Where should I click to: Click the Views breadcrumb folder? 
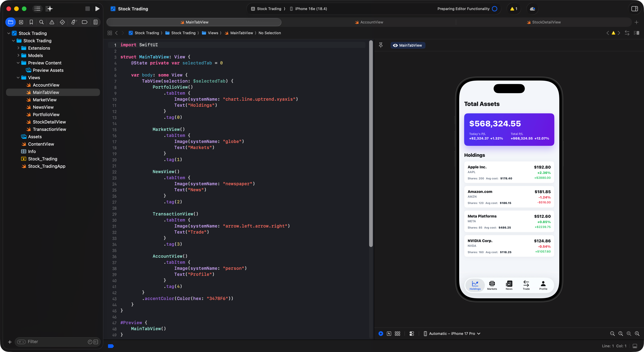tap(210, 33)
